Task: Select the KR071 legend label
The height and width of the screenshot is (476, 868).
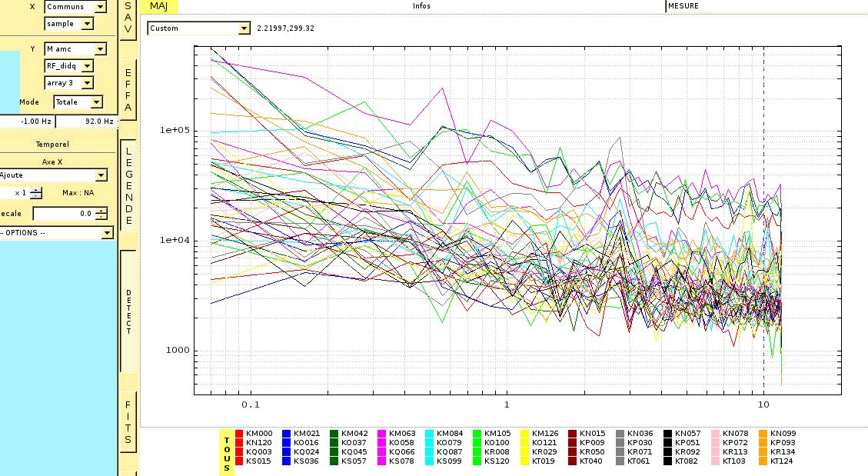Action: (640, 452)
